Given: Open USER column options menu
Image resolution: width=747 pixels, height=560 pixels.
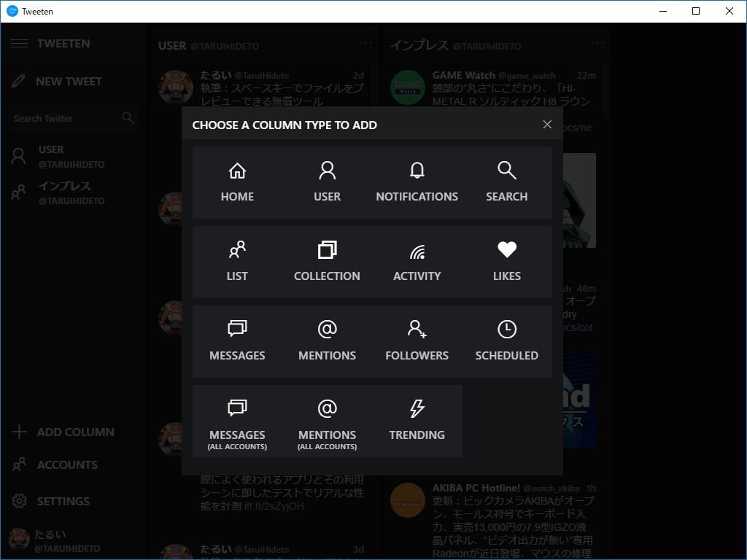Looking at the screenshot, I should click(365, 43).
